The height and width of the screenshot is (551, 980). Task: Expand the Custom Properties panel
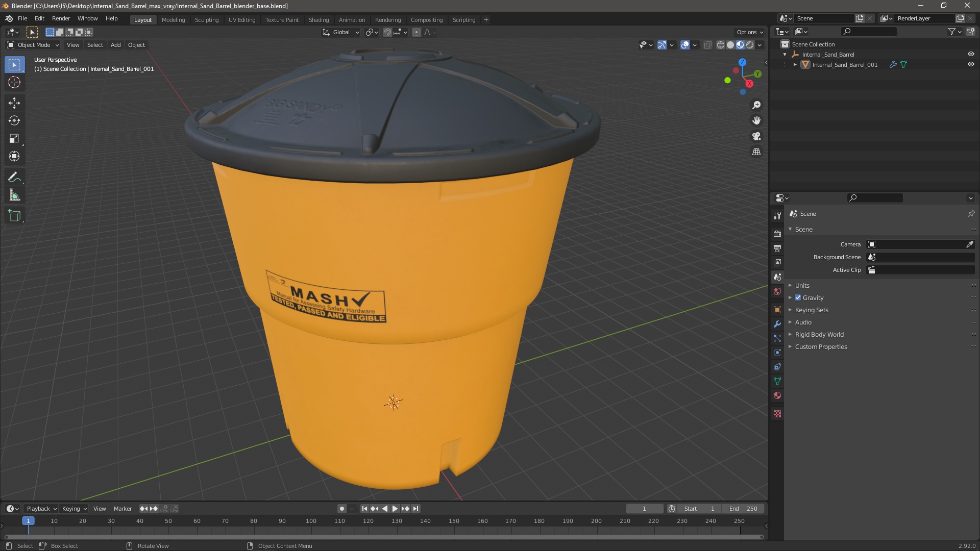click(x=821, y=346)
